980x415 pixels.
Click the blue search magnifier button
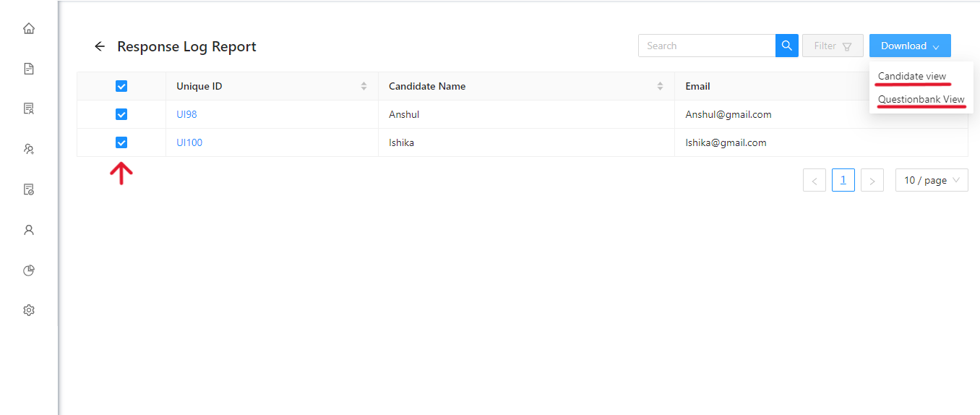pos(786,46)
